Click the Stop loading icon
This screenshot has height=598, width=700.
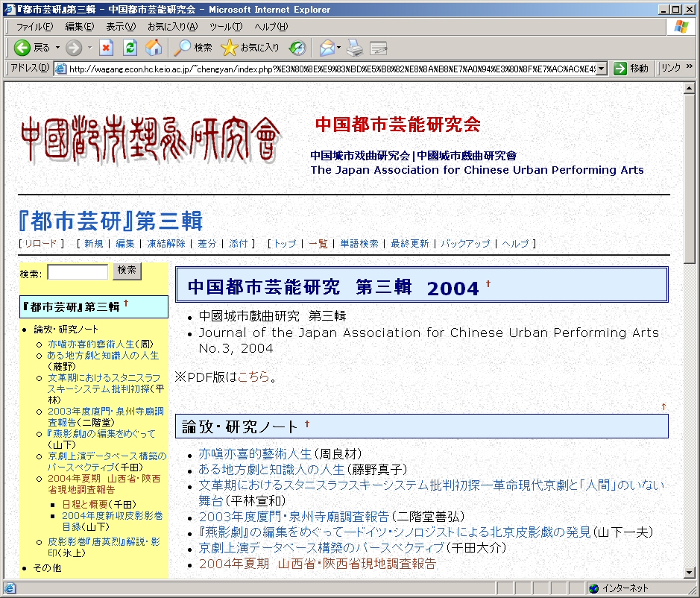tap(106, 48)
